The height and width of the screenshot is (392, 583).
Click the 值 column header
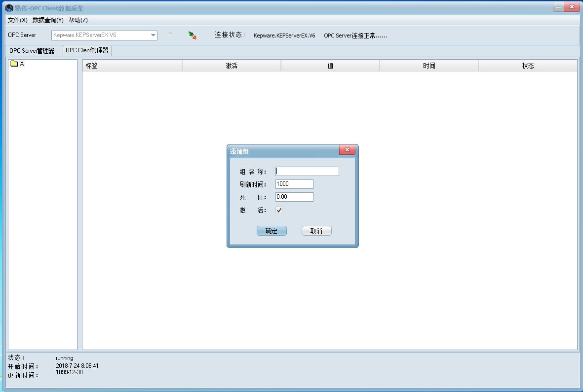point(330,66)
